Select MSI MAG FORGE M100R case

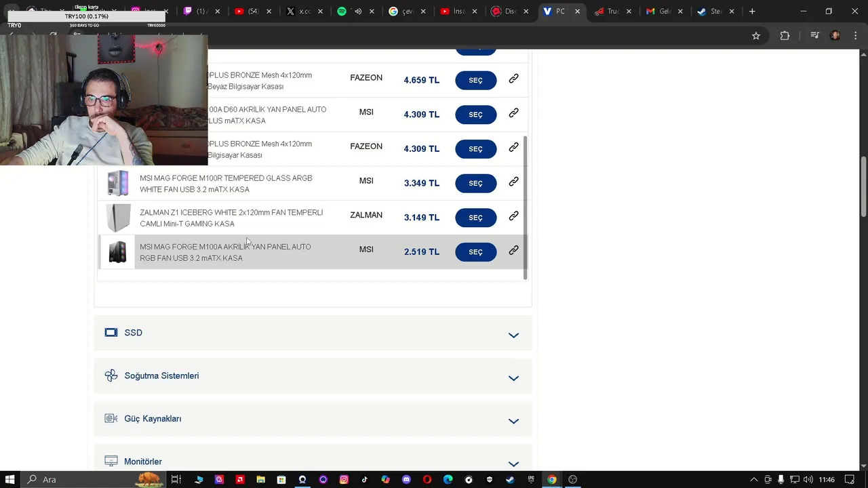coord(475,183)
